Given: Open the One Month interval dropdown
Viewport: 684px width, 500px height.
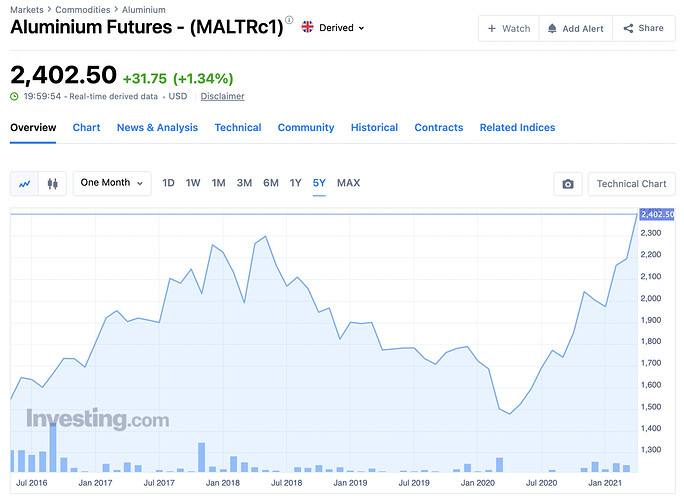Looking at the screenshot, I should click(x=112, y=183).
